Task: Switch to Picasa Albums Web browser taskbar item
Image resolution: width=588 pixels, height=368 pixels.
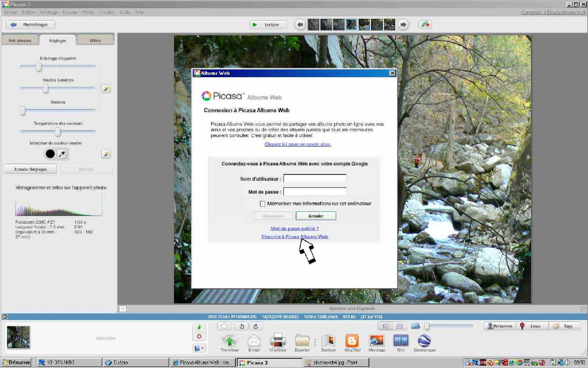Action: (203, 362)
